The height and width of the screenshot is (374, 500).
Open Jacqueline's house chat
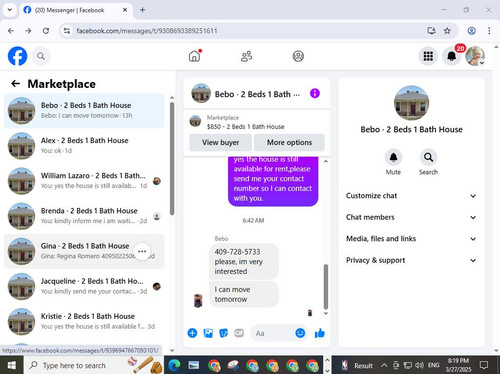(84, 286)
